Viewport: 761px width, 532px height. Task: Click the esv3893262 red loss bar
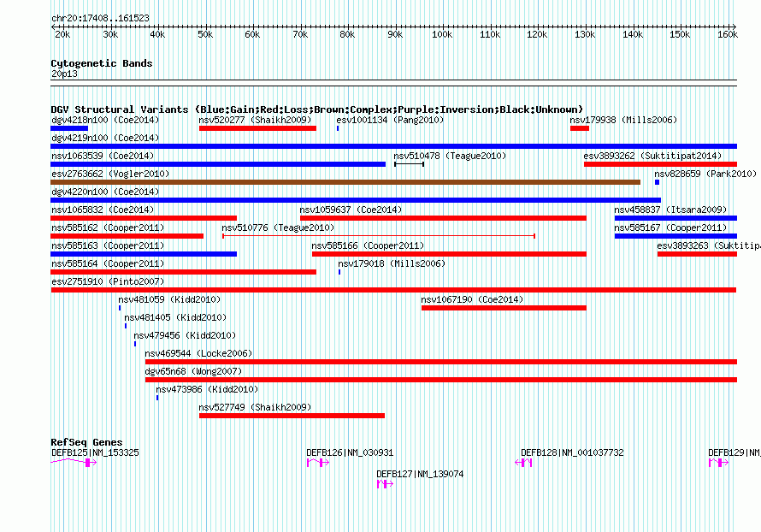click(661, 164)
